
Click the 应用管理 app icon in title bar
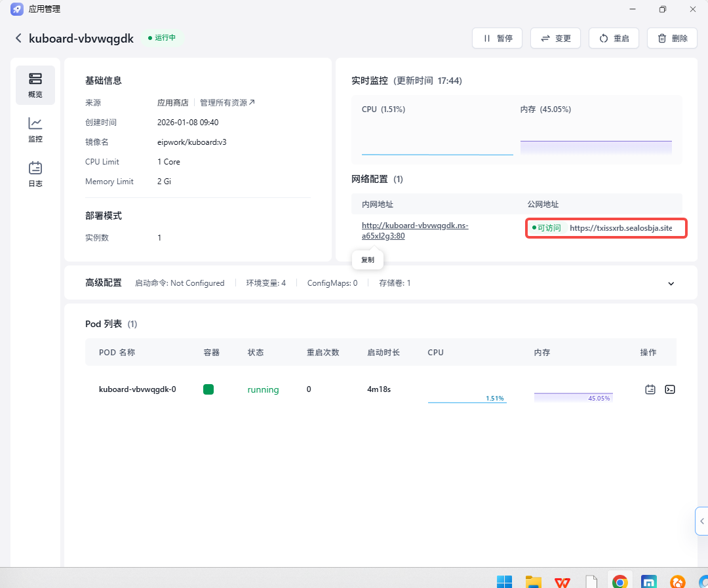(16, 9)
